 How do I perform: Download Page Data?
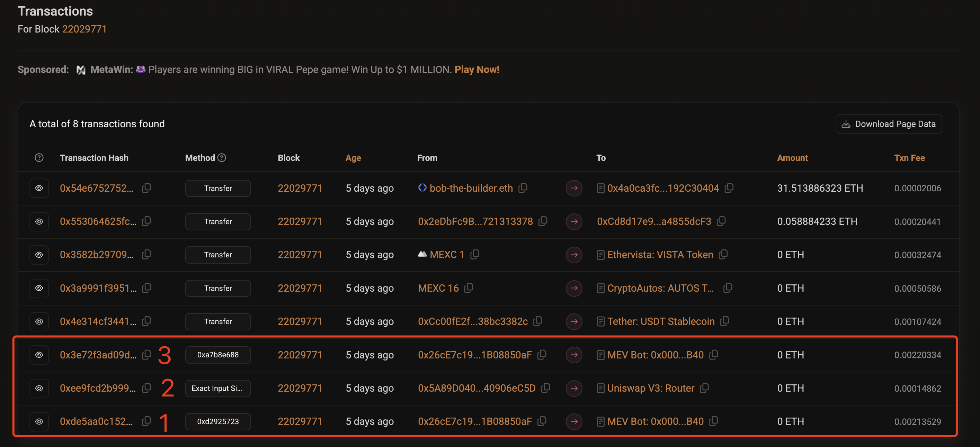[x=889, y=124]
